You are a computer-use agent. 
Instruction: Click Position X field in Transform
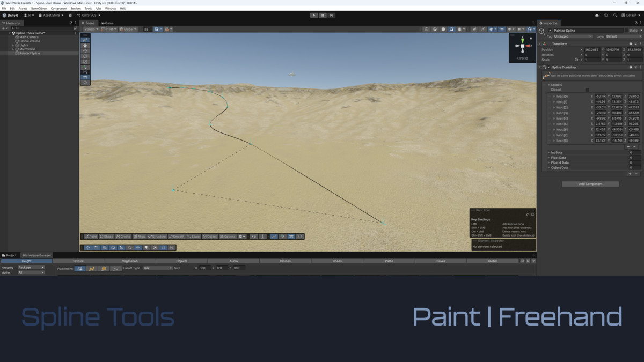tap(593, 49)
